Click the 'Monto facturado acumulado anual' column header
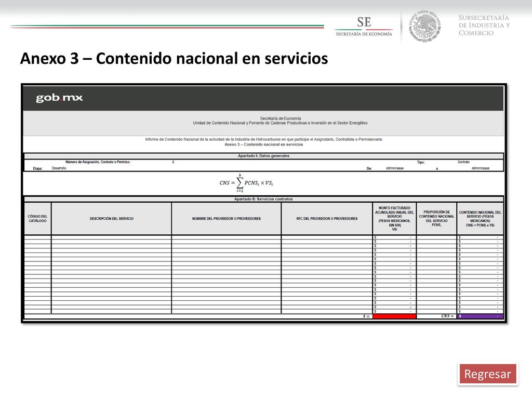Viewport: 532px width, 399px height. [x=394, y=219]
